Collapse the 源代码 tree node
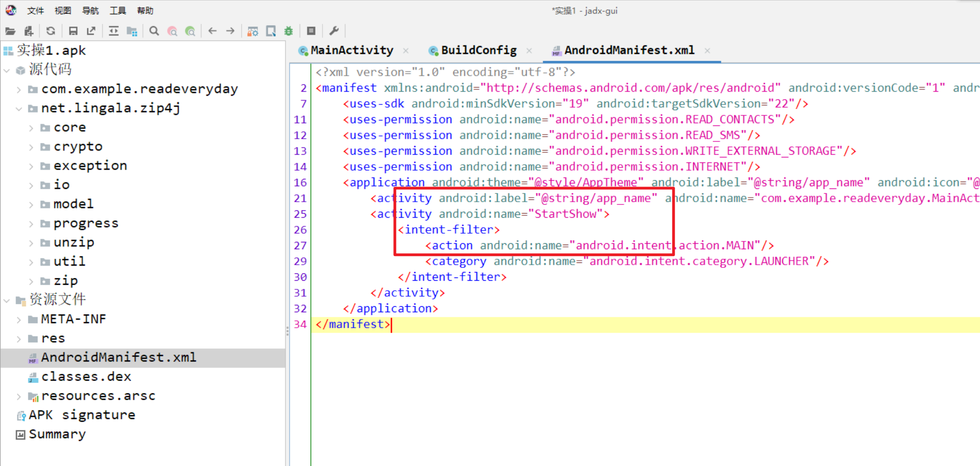The width and height of the screenshot is (980, 466). (x=6, y=70)
